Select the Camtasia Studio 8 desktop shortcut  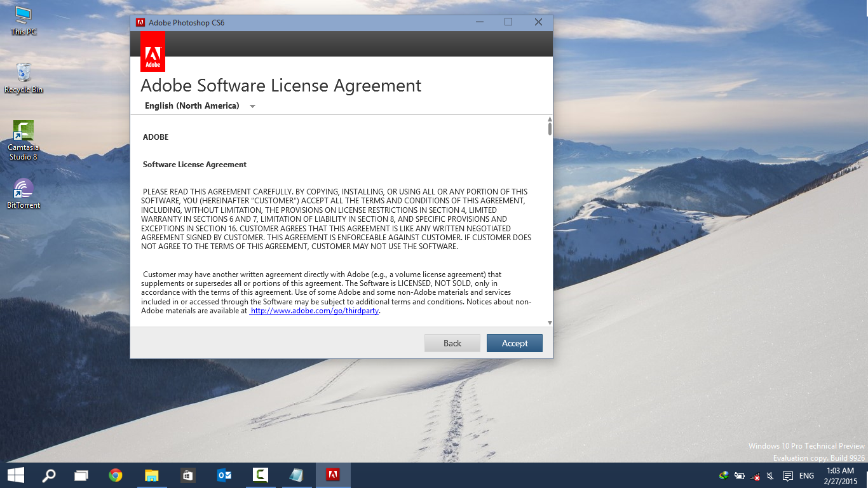pos(23,140)
